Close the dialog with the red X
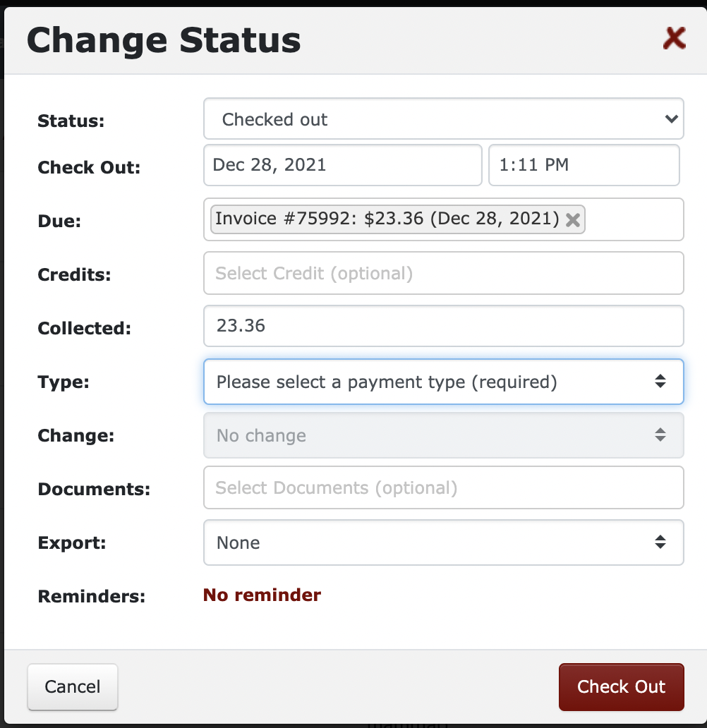Image resolution: width=707 pixels, height=728 pixels. pyautogui.click(x=675, y=38)
